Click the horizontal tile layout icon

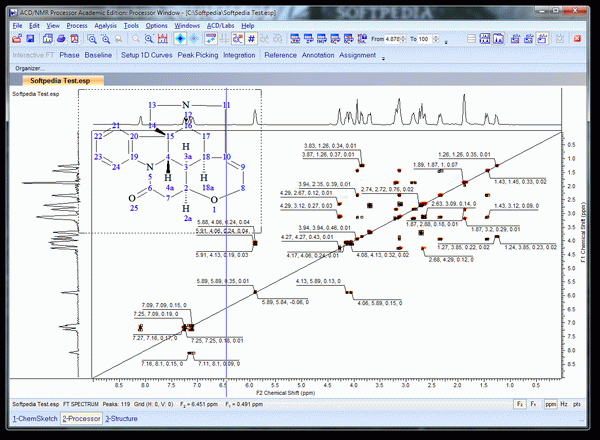(471, 39)
